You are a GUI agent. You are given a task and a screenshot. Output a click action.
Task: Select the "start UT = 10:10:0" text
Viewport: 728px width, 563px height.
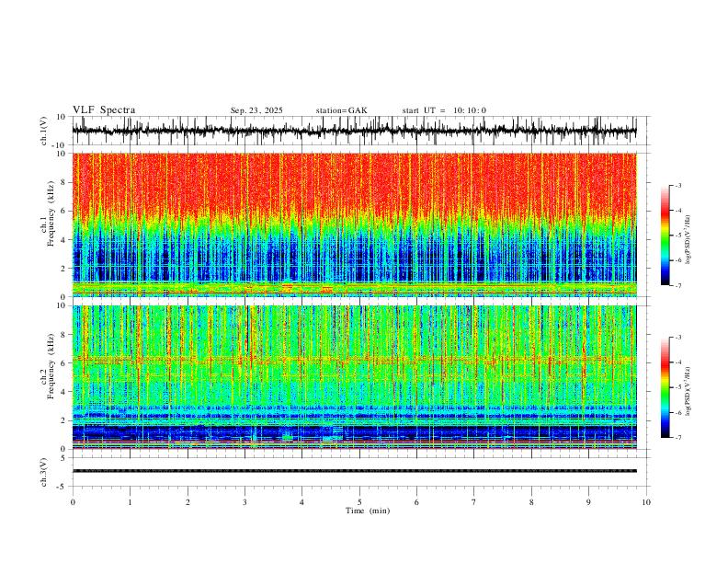444,110
